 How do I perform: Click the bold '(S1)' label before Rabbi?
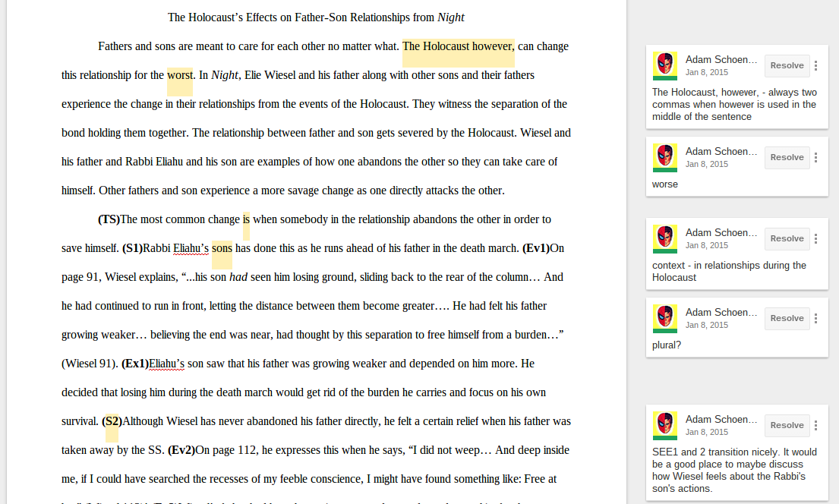[x=132, y=249]
